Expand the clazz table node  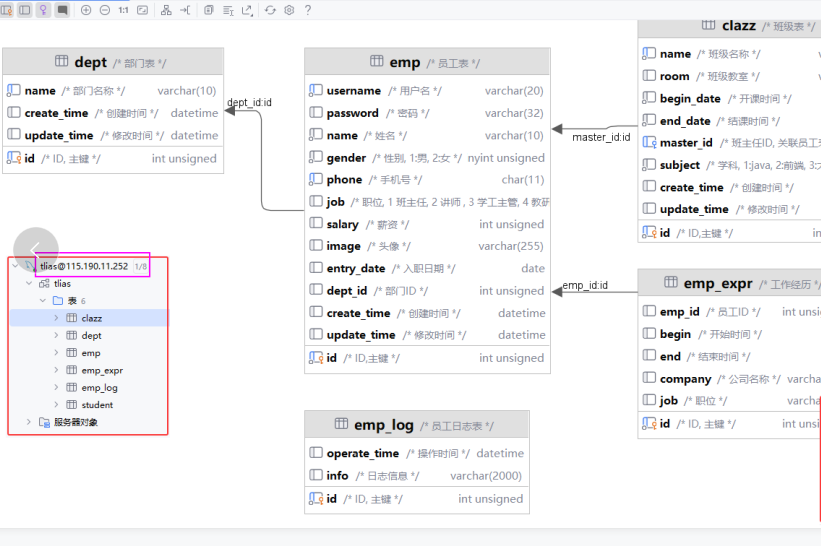(56, 318)
